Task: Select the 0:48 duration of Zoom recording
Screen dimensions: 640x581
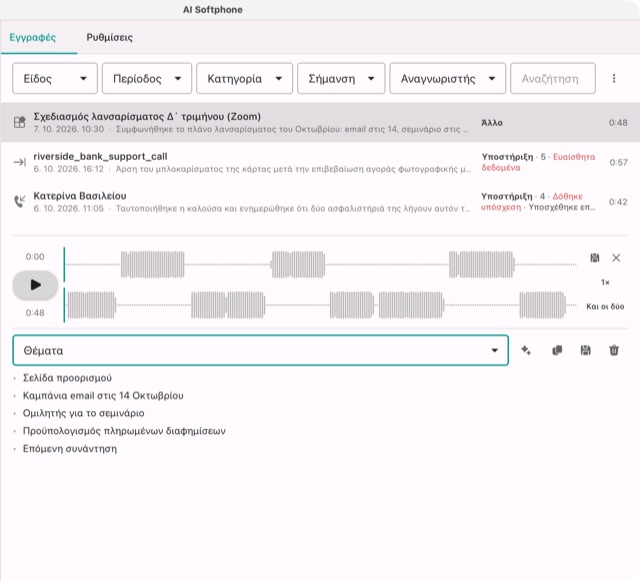Action: pos(618,122)
